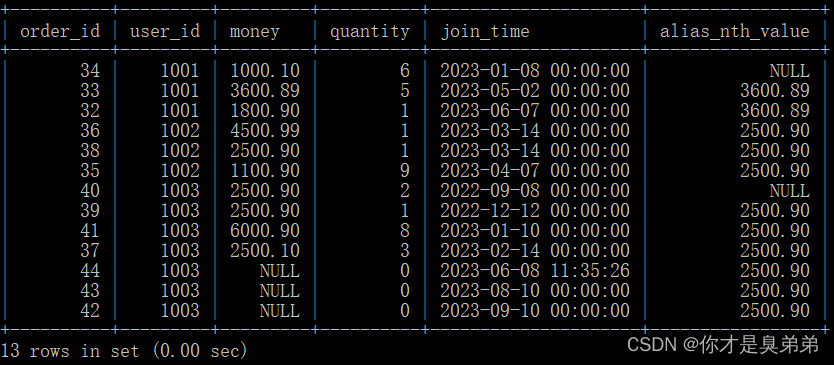This screenshot has height=365, width=834.
Task: Click the first NULL in alias_nth_value column
Action: (x=789, y=70)
